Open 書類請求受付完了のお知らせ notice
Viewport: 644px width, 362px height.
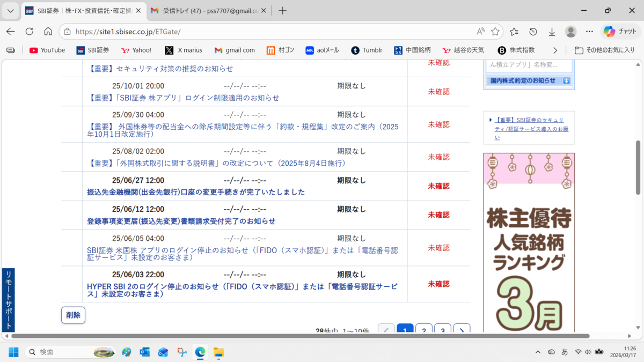(181, 221)
